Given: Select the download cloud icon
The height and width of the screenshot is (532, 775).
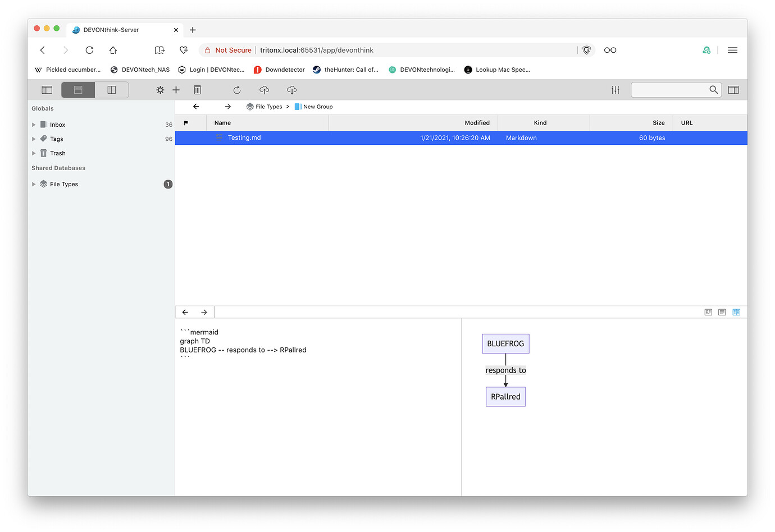Looking at the screenshot, I should coord(291,90).
